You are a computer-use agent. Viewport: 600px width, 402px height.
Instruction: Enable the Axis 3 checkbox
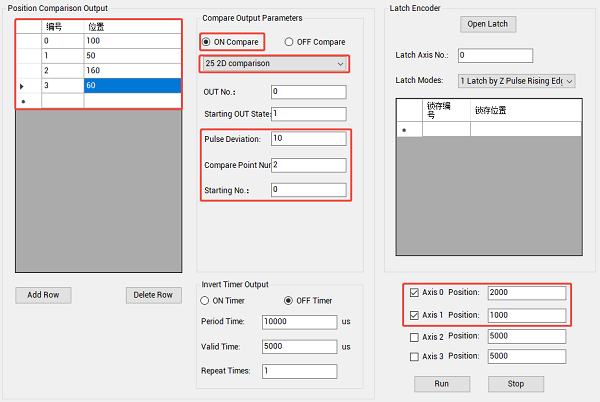point(415,356)
